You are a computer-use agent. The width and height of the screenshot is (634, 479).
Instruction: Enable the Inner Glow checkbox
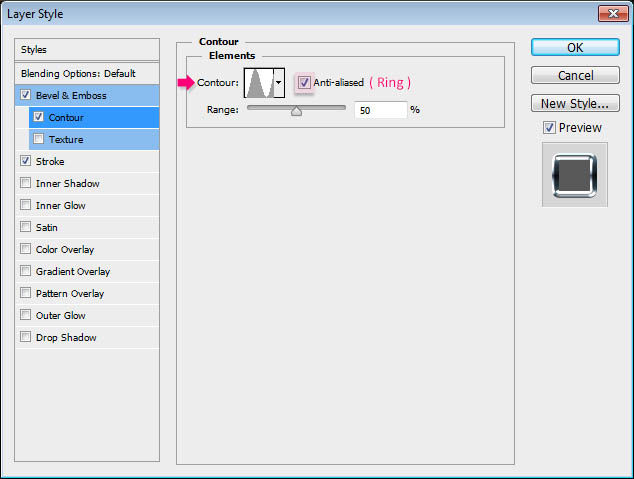tap(25, 205)
